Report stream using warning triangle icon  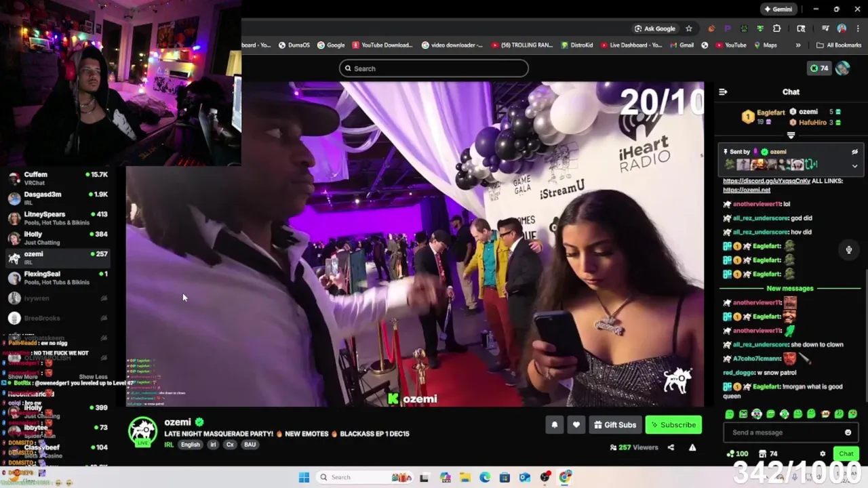coord(692,447)
